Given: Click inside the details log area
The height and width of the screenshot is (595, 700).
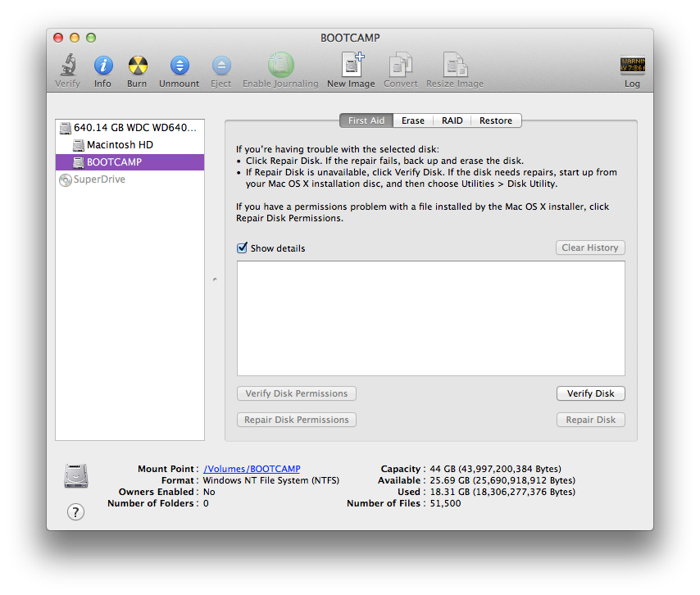Looking at the screenshot, I should (431, 318).
